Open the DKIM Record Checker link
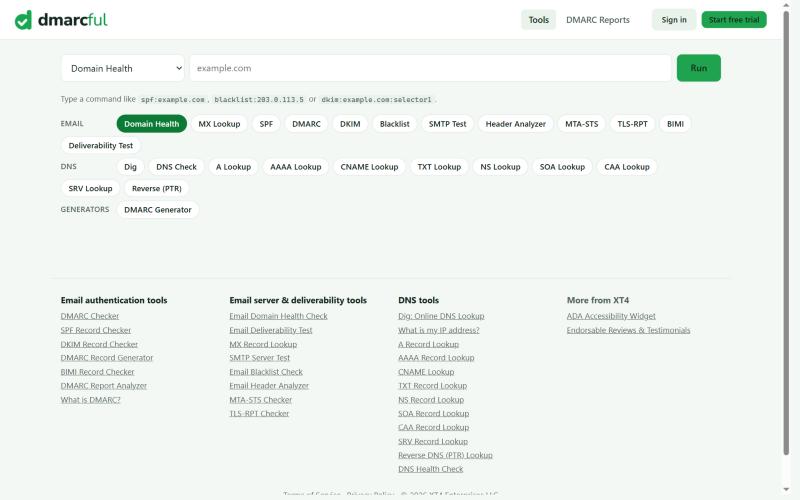The image size is (800, 500). pos(99,344)
